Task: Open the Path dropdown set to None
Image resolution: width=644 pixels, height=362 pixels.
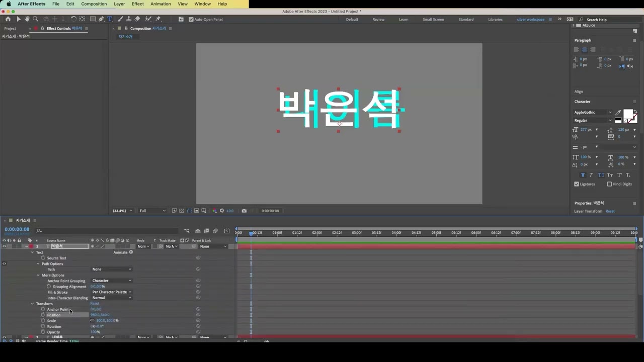Action: [112, 269]
